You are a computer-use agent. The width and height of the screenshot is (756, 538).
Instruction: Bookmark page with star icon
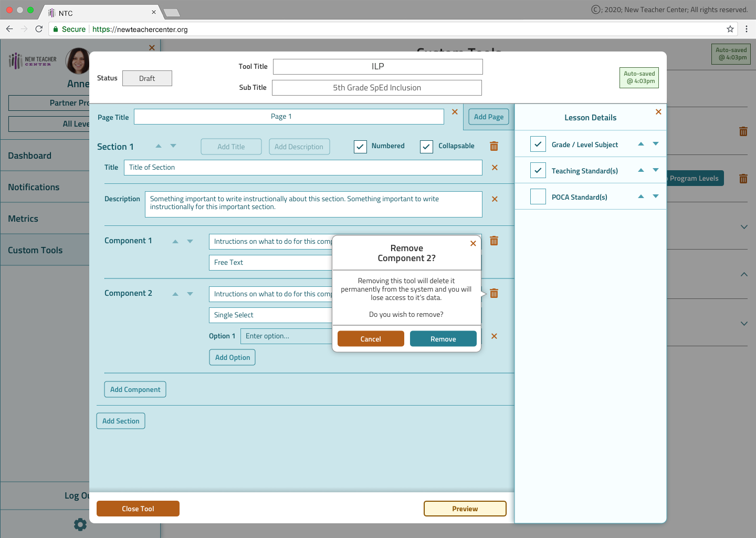pos(730,29)
